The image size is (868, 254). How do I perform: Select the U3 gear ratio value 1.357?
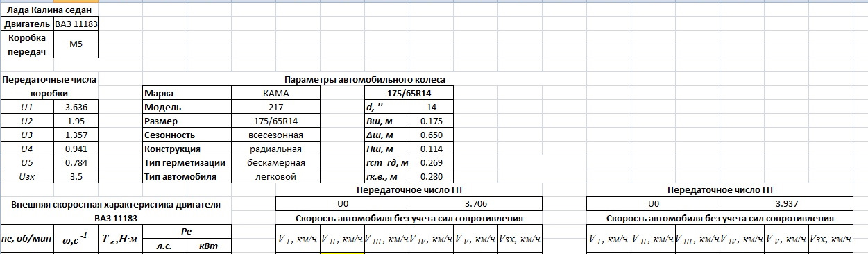coord(76,135)
